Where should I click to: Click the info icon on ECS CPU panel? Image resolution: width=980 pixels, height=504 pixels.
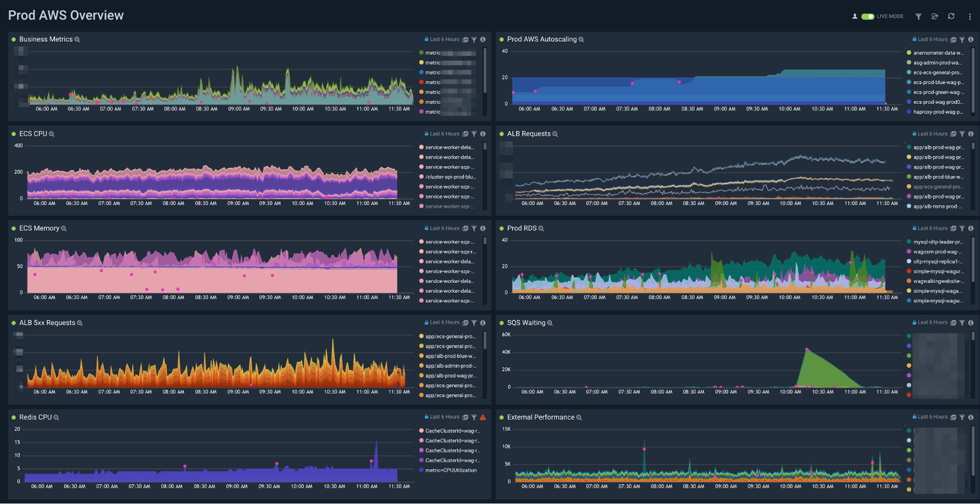tap(483, 134)
